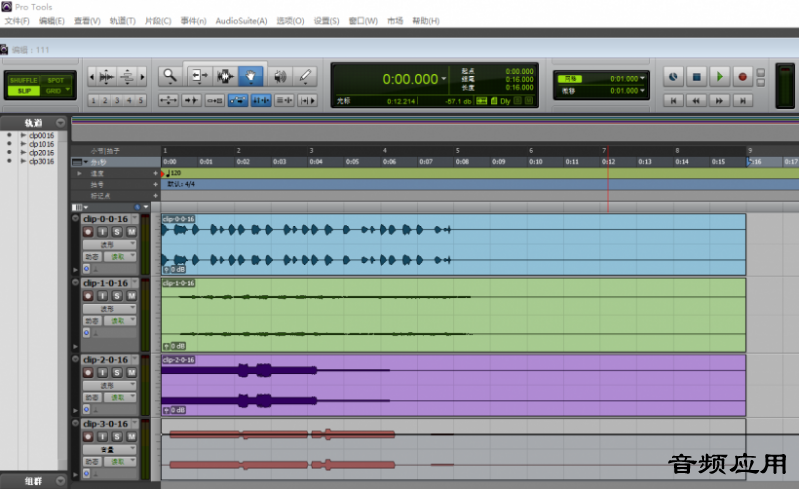The image size is (799, 489).
Task: Open the first menu (F) in menu bar
Action: pos(17,21)
